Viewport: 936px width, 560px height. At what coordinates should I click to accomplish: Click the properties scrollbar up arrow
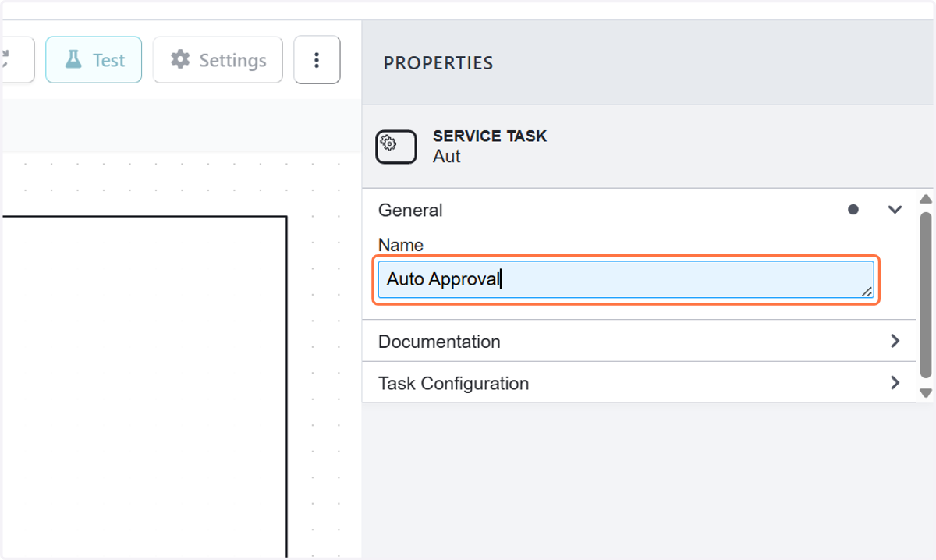[x=926, y=199]
